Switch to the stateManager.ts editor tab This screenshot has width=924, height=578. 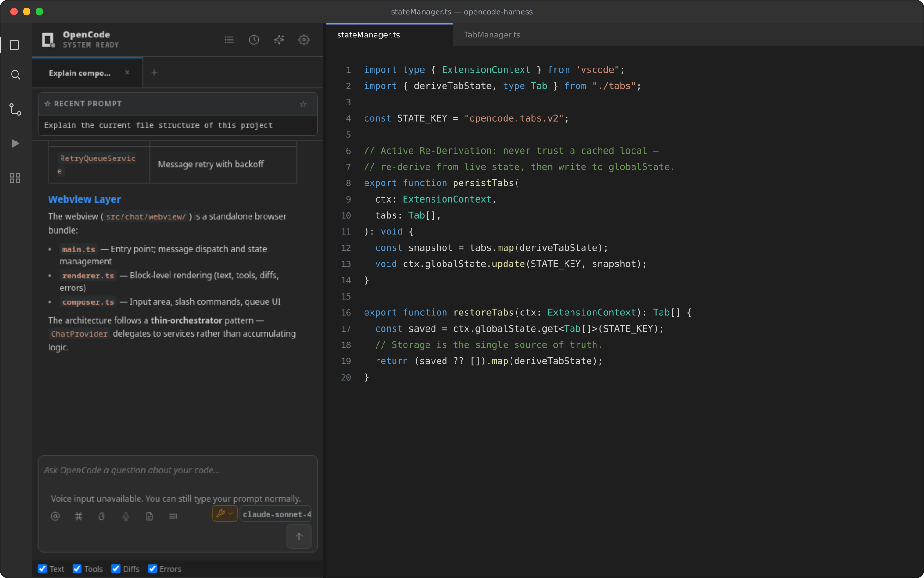tap(389, 35)
